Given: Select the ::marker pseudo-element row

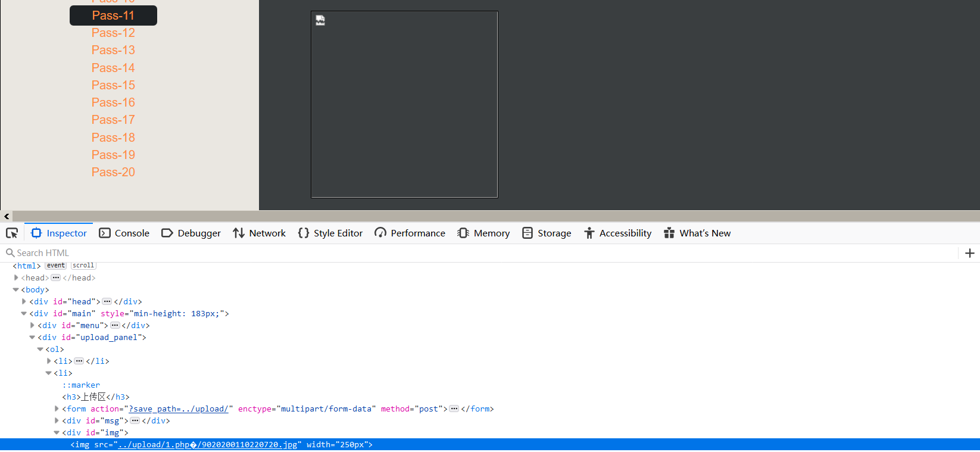Looking at the screenshot, I should coord(81,385).
